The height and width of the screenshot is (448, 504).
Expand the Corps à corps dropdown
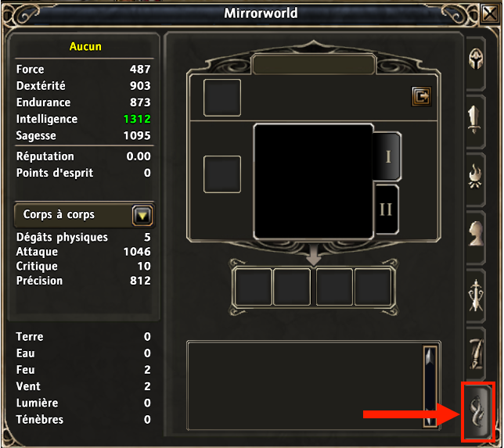(142, 216)
